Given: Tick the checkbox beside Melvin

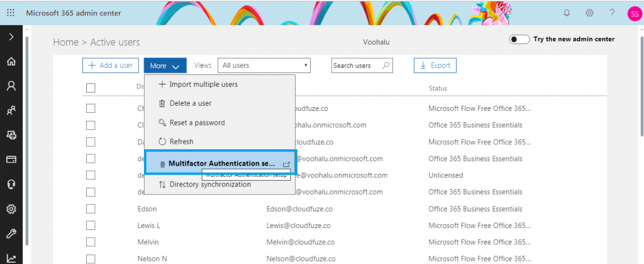Looking at the screenshot, I should pos(91,242).
